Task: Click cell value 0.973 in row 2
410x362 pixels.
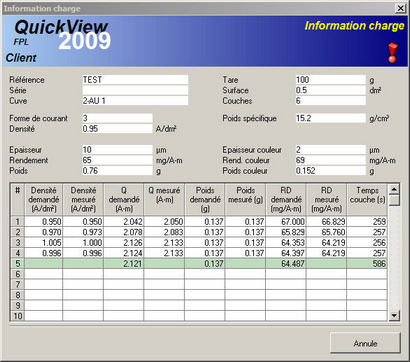Action: coord(83,232)
